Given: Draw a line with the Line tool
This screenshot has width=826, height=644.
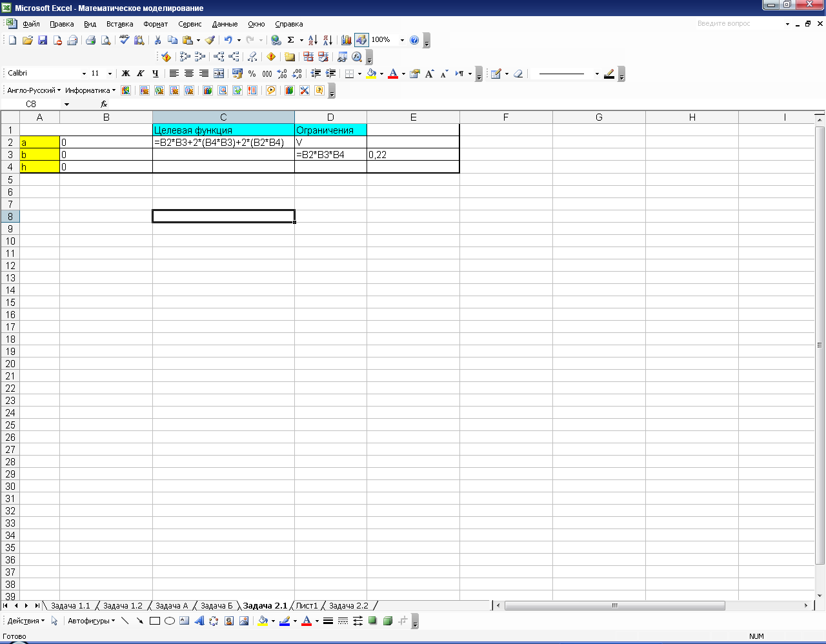Looking at the screenshot, I should (125, 621).
